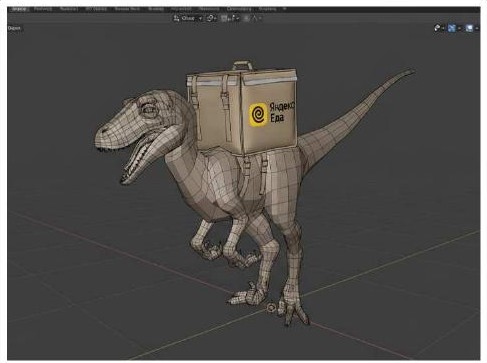Click the backpack's top carry handle
Viewport: 487px width, 363px height.
(x=243, y=65)
